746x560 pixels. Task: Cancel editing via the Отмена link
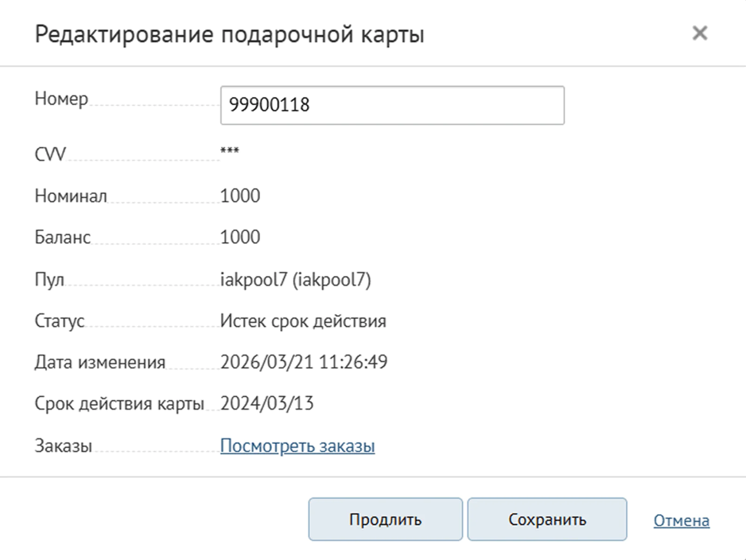click(681, 520)
